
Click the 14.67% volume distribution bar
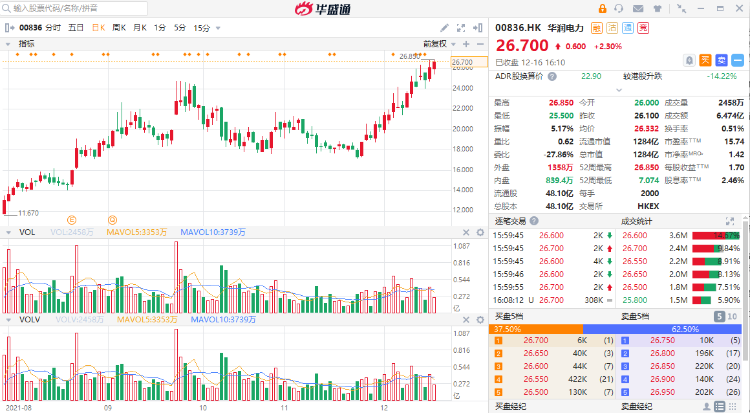point(716,235)
